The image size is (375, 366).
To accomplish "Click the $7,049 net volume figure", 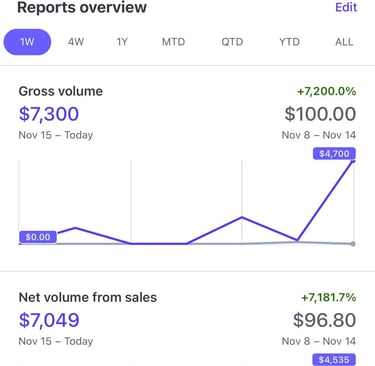I will [x=49, y=320].
